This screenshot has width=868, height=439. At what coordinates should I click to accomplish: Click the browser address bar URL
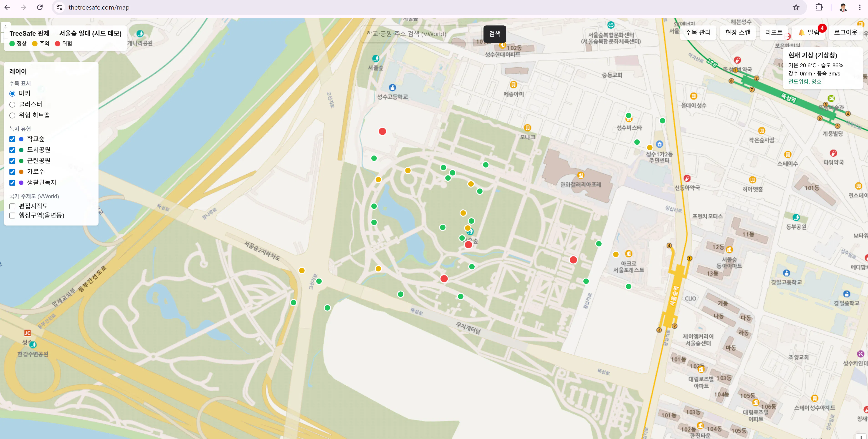click(99, 8)
